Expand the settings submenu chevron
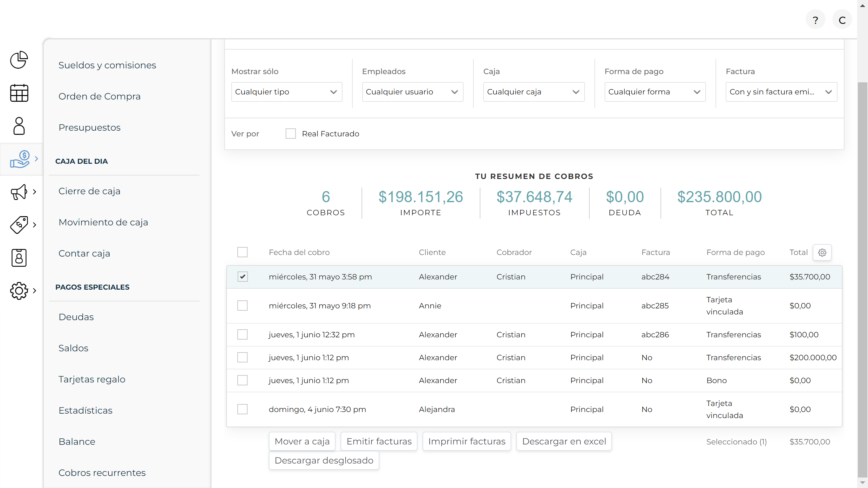The height and width of the screenshot is (488, 868). pos(34,291)
